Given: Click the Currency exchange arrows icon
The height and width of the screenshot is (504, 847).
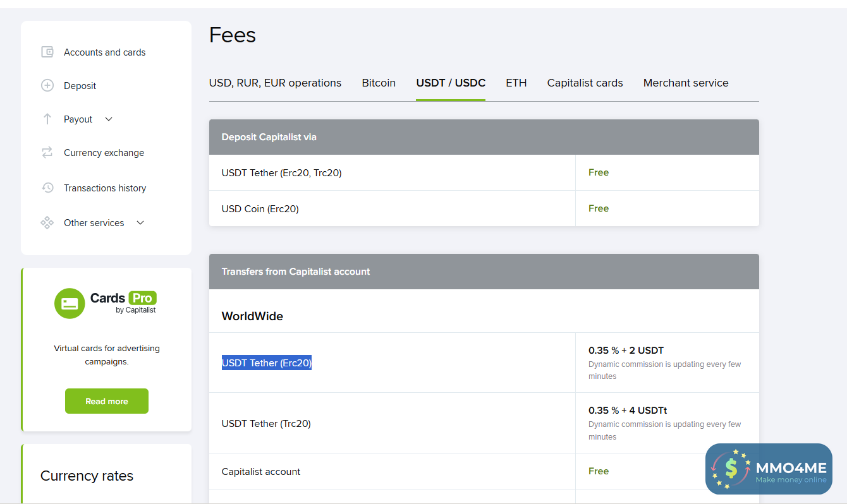Looking at the screenshot, I should point(47,153).
